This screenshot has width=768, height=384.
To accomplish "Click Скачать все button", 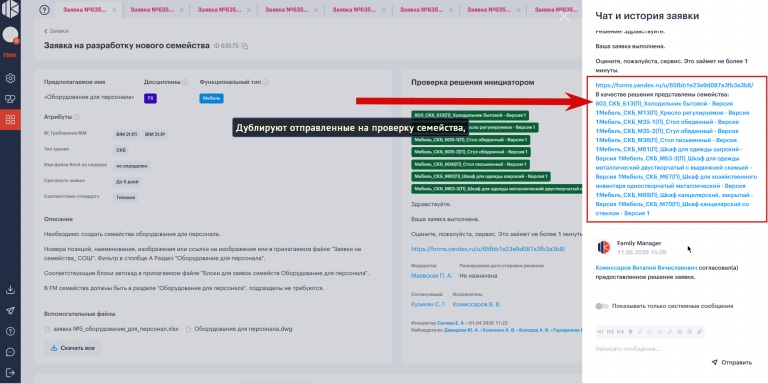I will (72, 348).
